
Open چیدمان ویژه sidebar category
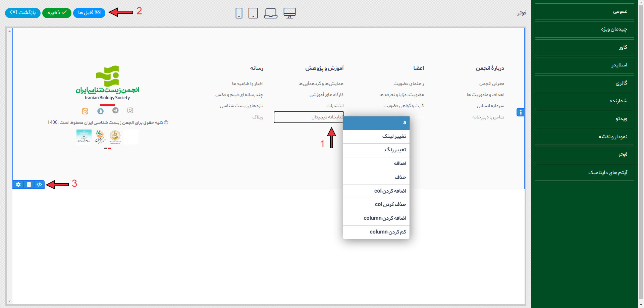coord(584,29)
